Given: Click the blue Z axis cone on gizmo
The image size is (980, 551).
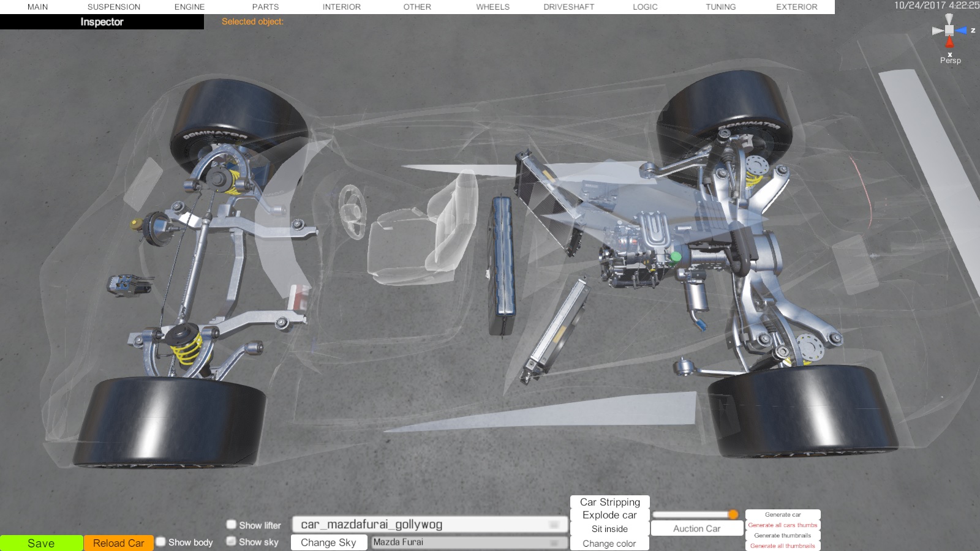Looking at the screenshot, I should point(962,30).
